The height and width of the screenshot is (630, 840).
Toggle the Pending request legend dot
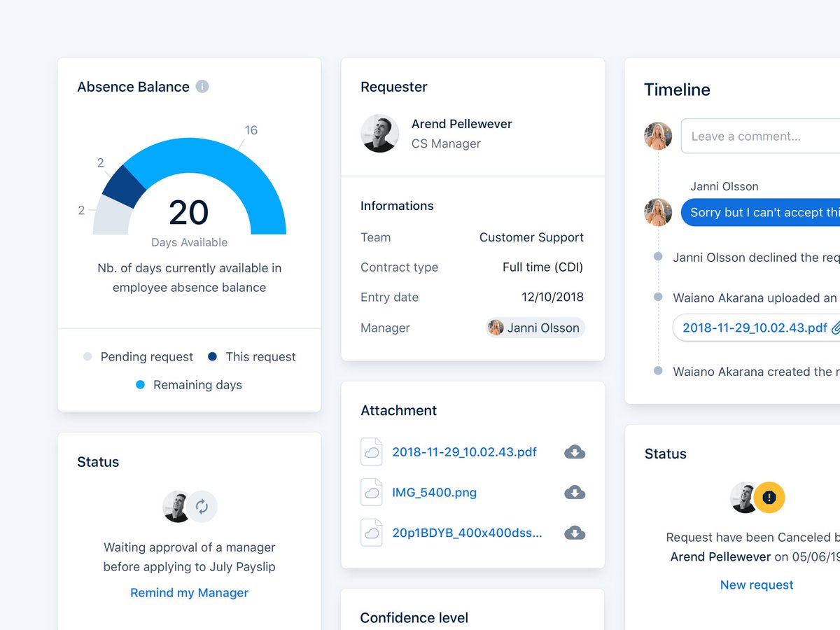(87, 357)
